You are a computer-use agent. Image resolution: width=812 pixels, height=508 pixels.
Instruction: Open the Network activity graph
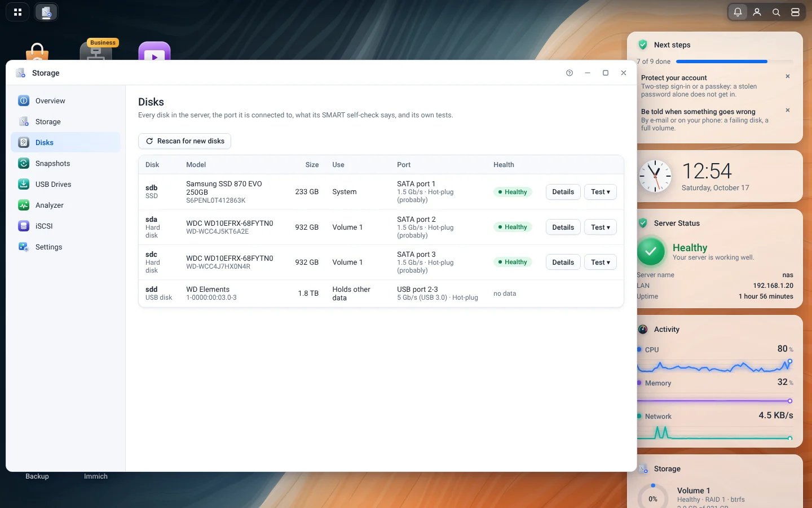[715, 432]
